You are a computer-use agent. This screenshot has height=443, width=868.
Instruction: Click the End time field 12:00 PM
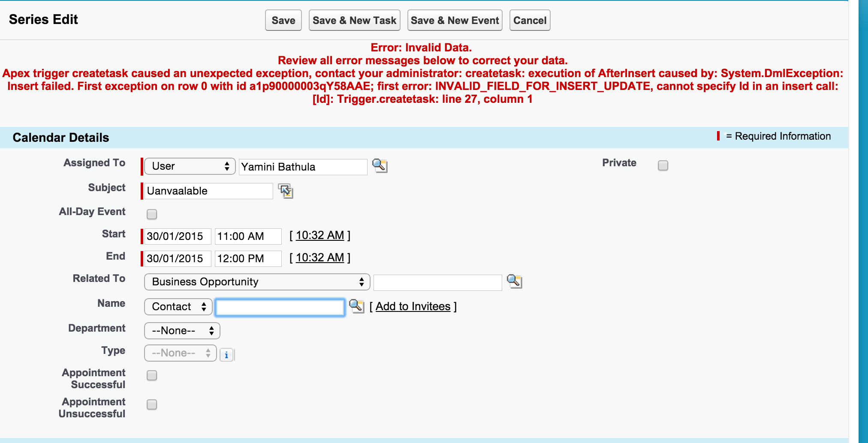(248, 258)
